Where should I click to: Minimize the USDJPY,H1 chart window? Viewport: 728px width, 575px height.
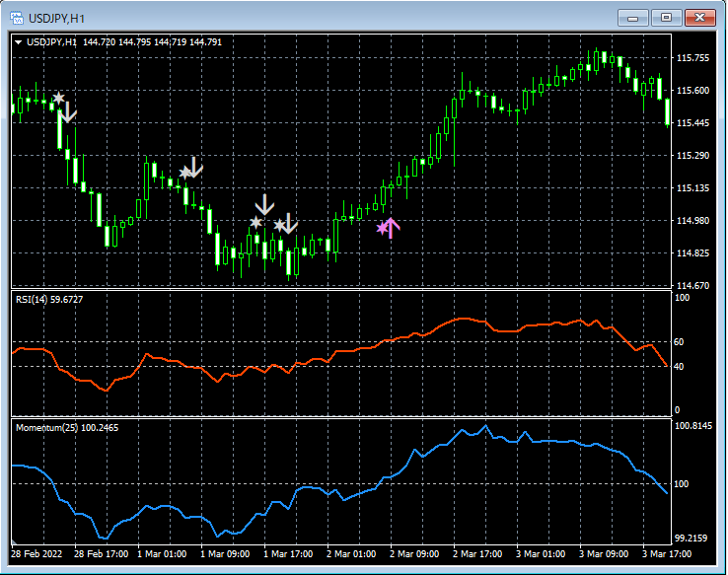click(632, 17)
